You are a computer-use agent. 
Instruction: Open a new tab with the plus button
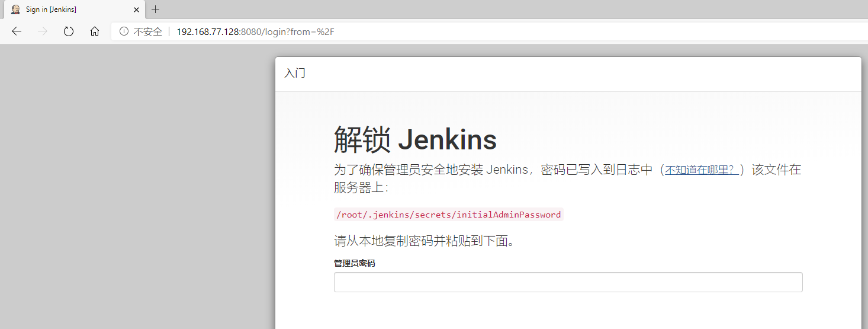pos(156,9)
